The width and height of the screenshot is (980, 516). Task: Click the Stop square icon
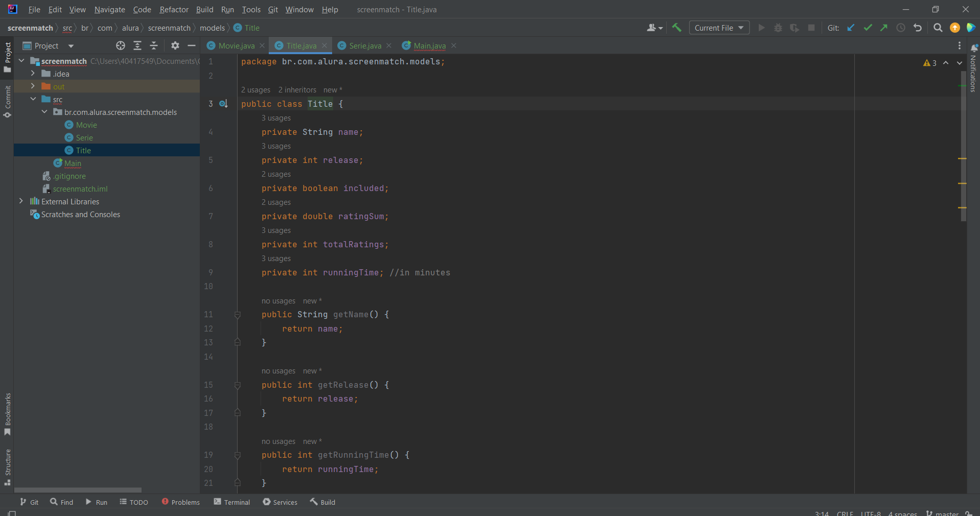coord(811,28)
